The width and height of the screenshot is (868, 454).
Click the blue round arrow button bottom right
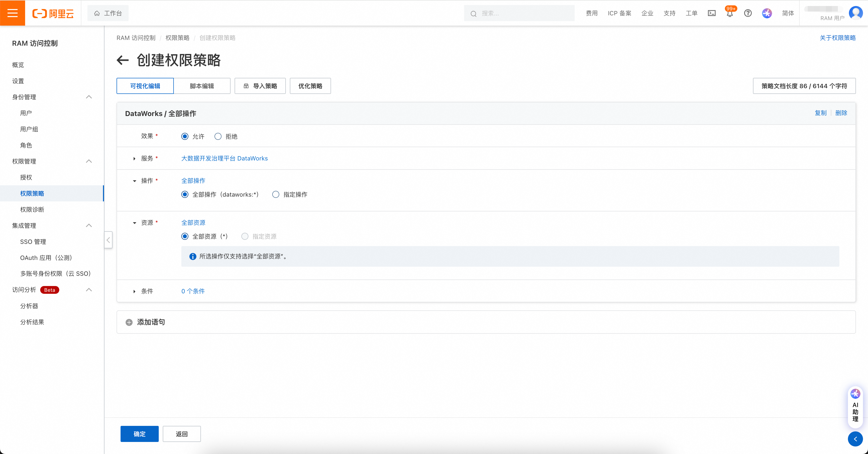pyautogui.click(x=855, y=439)
